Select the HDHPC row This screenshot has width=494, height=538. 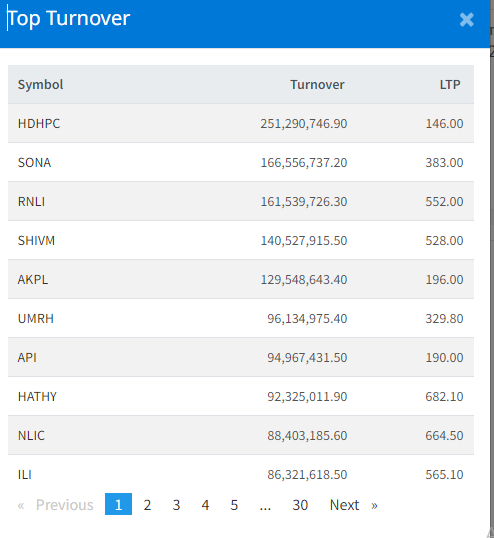[x=241, y=123]
